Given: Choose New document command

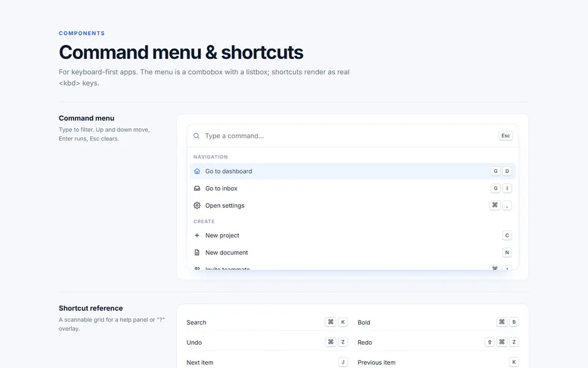Looking at the screenshot, I should pyautogui.click(x=353, y=253).
